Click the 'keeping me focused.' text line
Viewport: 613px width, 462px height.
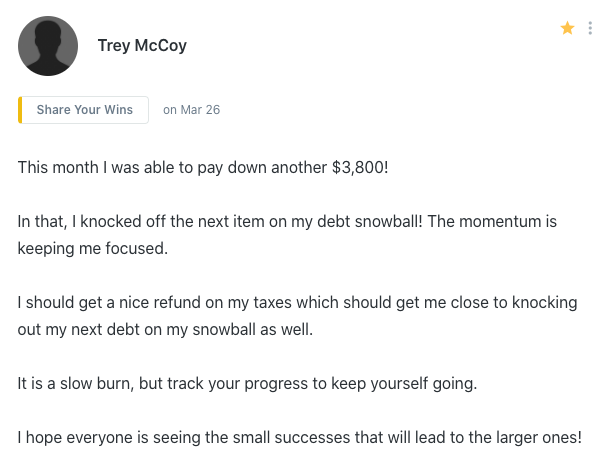tap(92, 248)
